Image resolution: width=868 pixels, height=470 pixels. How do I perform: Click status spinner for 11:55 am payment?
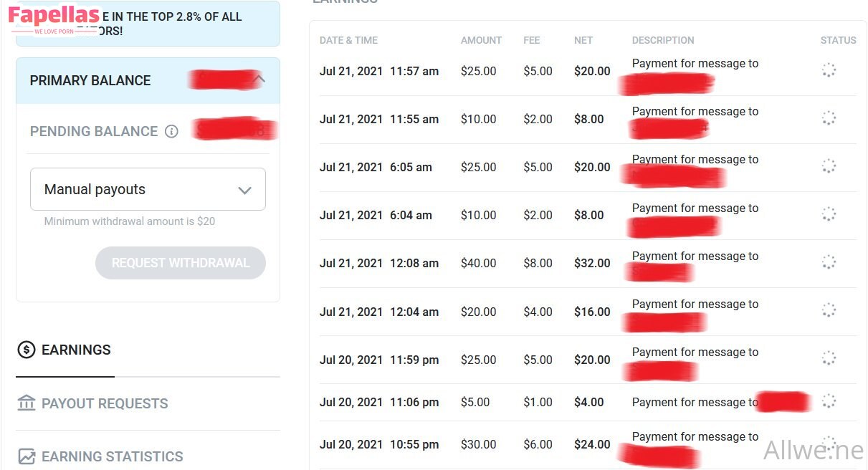[x=829, y=118]
